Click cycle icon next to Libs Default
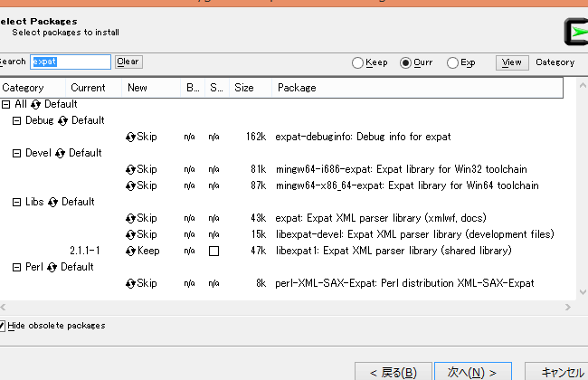 pyautogui.click(x=53, y=202)
